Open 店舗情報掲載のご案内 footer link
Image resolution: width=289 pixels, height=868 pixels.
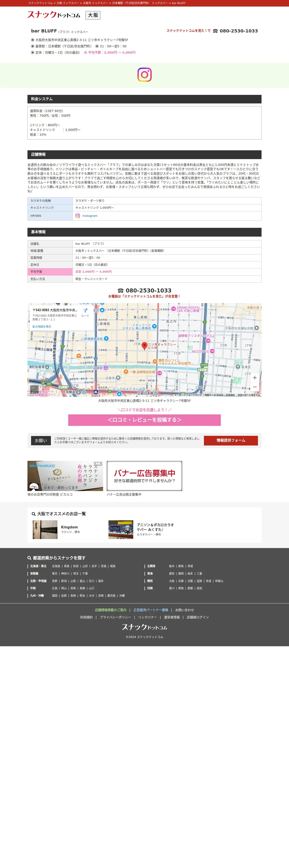tap(110, 610)
